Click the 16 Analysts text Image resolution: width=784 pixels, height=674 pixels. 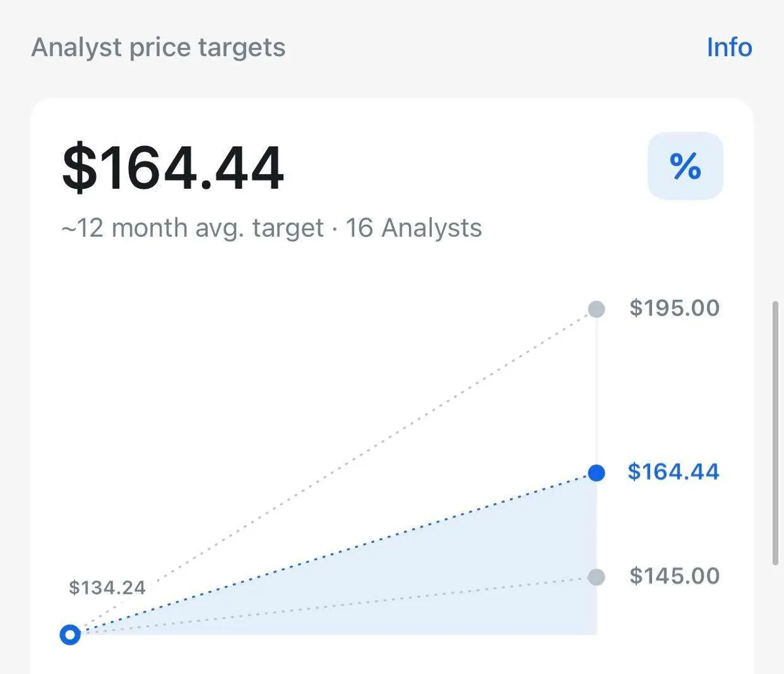click(x=414, y=228)
